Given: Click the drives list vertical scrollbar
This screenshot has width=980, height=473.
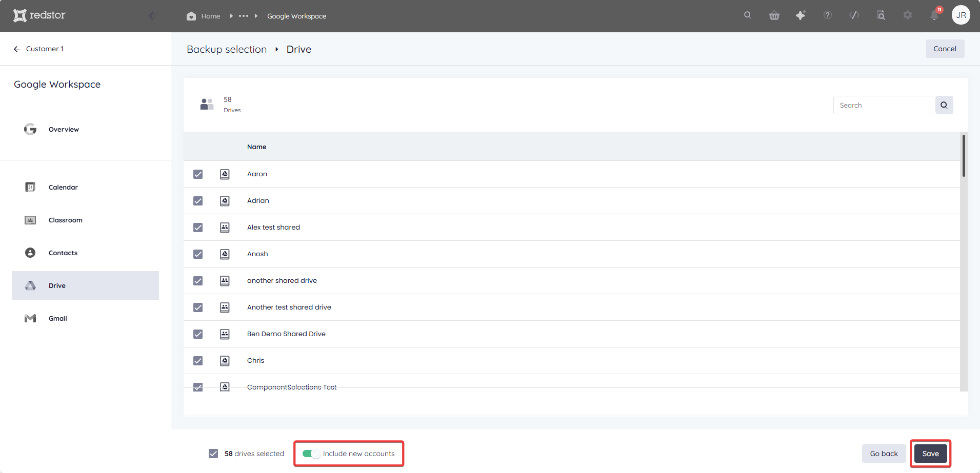Looking at the screenshot, I should [x=964, y=156].
